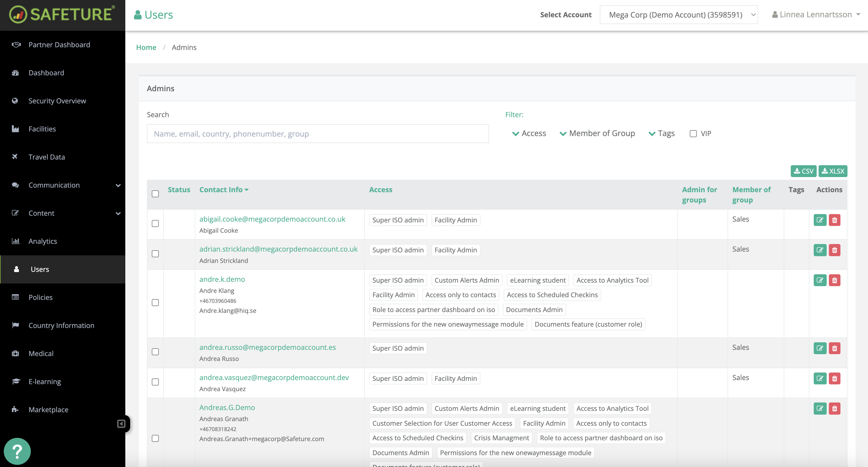Expand the Access filter dropdown
This screenshot has height=467, width=868.
point(528,133)
